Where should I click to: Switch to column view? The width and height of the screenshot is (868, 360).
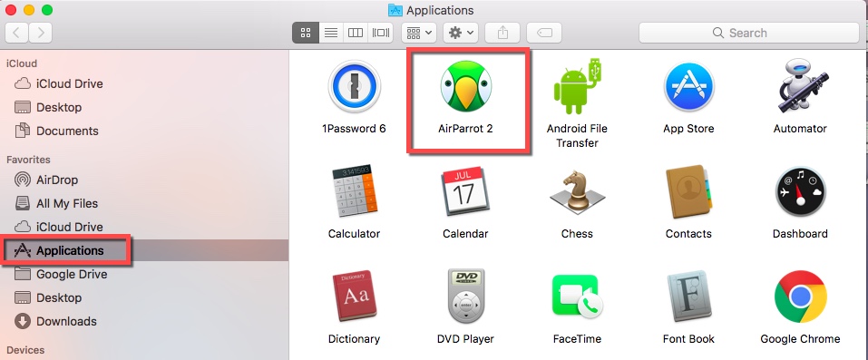point(356,33)
